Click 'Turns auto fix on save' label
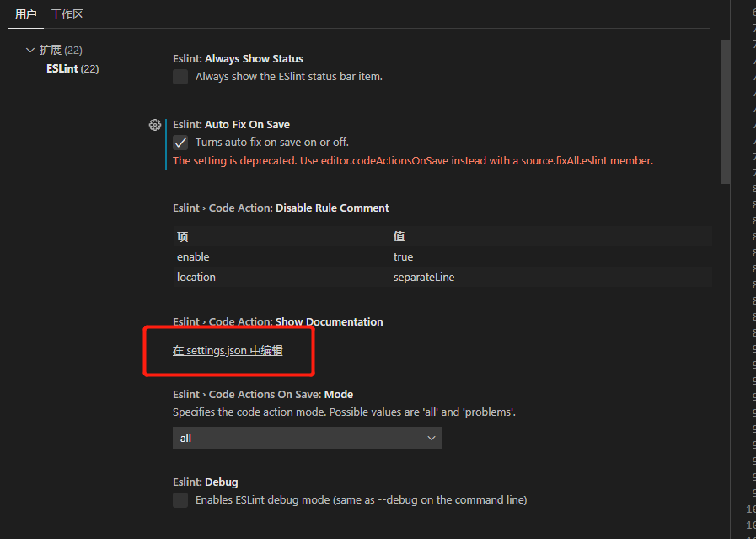Image resolution: width=756 pixels, height=539 pixels. click(x=272, y=143)
